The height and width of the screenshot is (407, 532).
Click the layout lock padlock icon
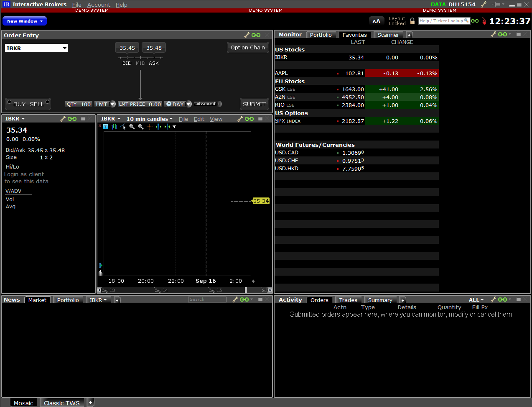click(412, 21)
